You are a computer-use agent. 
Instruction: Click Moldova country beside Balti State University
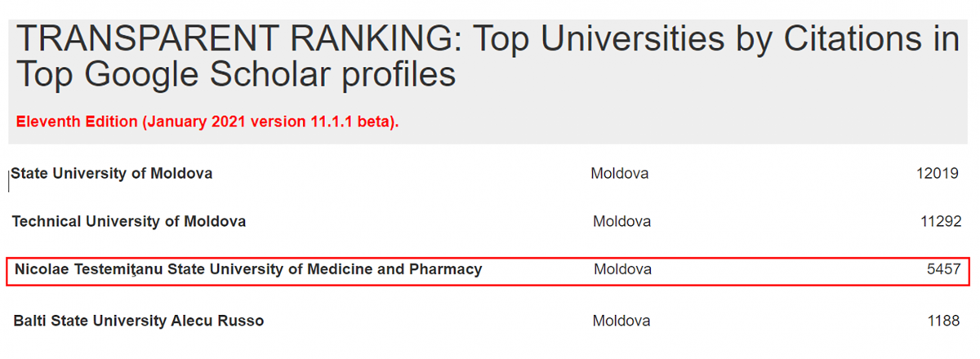621,321
